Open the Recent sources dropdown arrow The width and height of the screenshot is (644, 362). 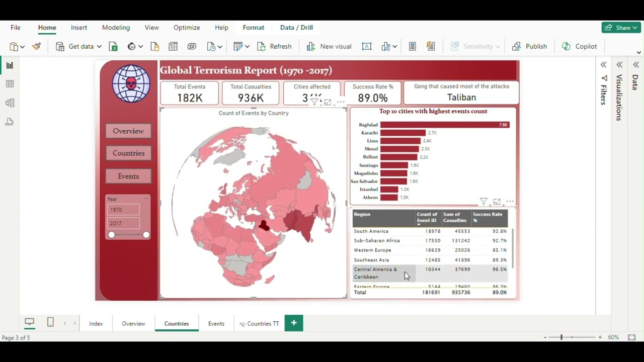click(x=220, y=47)
